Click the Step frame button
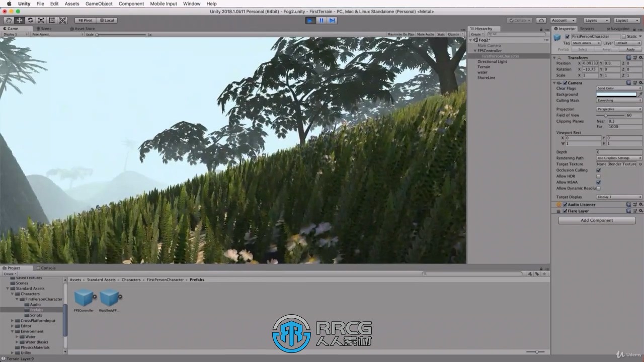 click(x=332, y=20)
